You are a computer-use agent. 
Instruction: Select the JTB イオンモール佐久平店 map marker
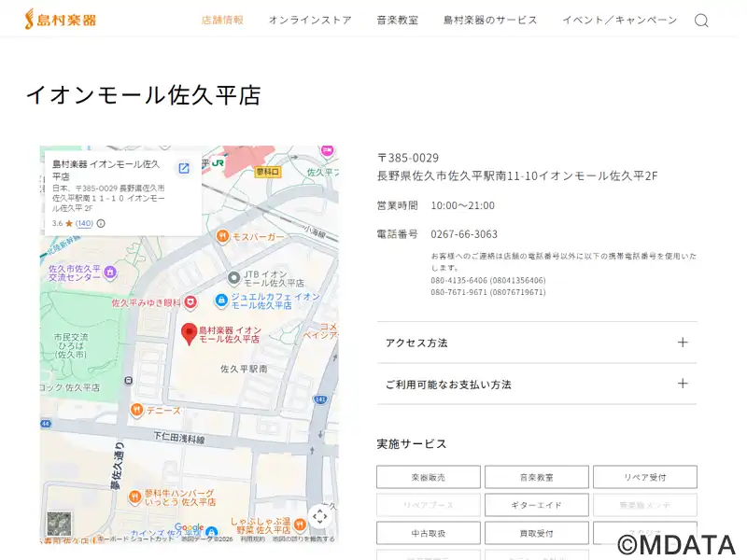click(234, 277)
